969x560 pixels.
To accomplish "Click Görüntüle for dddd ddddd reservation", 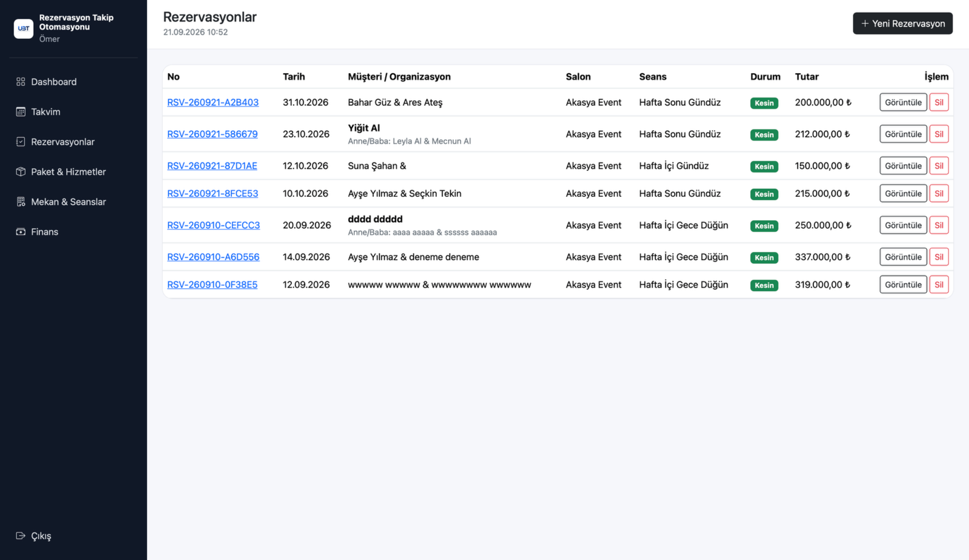I will [903, 225].
